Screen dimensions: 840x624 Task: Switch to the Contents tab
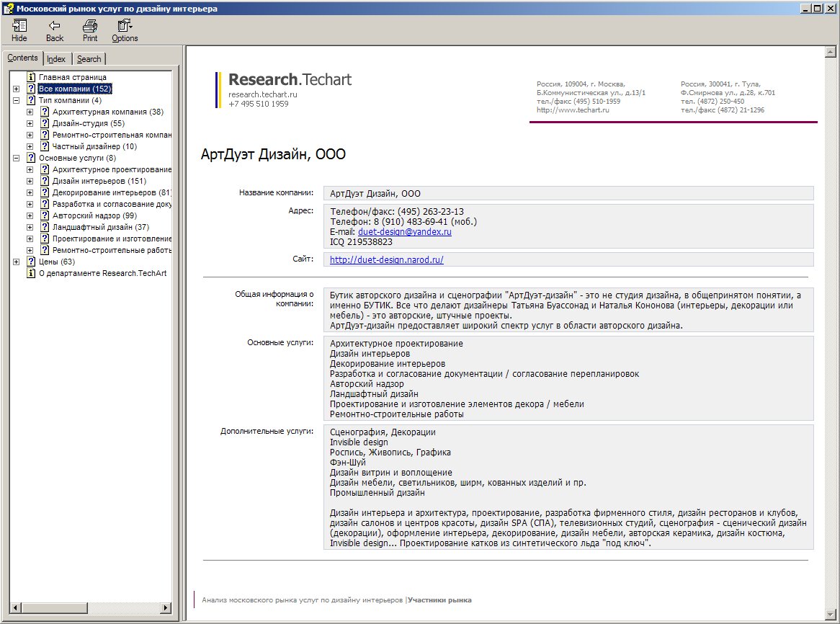point(22,58)
